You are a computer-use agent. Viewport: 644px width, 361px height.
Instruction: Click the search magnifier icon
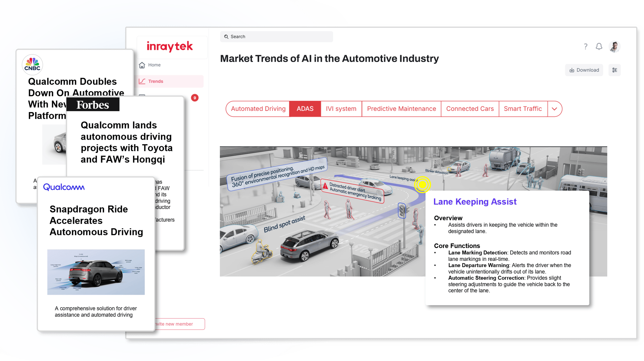[226, 37]
